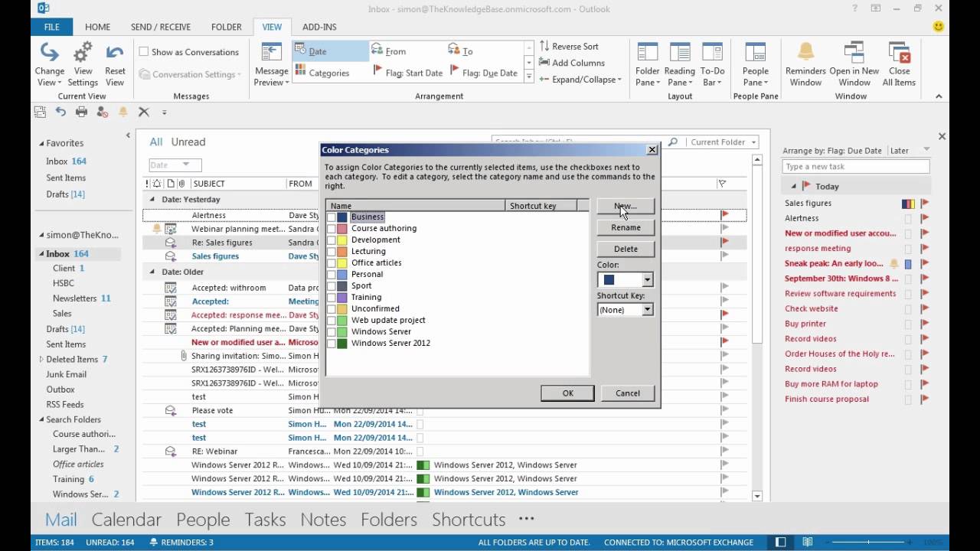Switch to the FOLDER ribbon tab
Image resolution: width=980 pixels, height=551 pixels.
click(227, 27)
